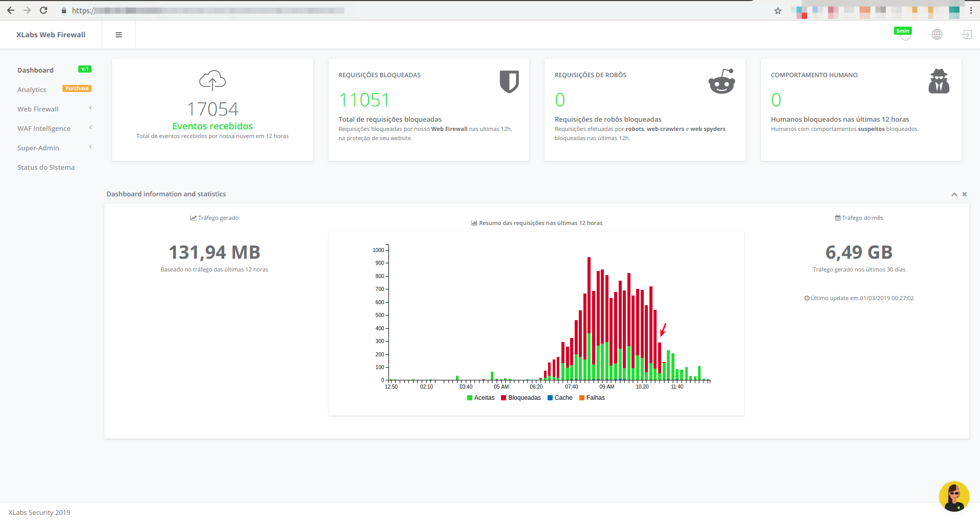
Task: Open the globe language icon
Action: (x=937, y=34)
